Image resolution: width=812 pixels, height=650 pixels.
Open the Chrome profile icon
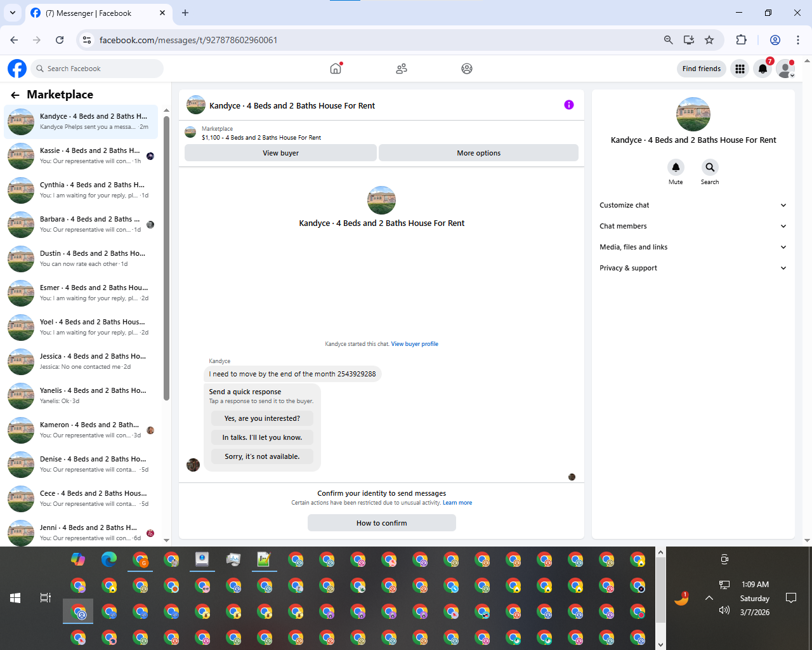pos(775,40)
